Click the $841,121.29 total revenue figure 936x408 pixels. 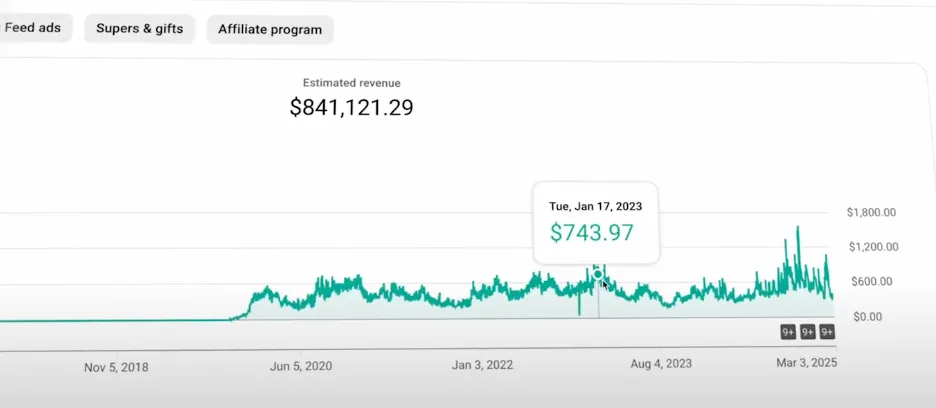(351, 108)
